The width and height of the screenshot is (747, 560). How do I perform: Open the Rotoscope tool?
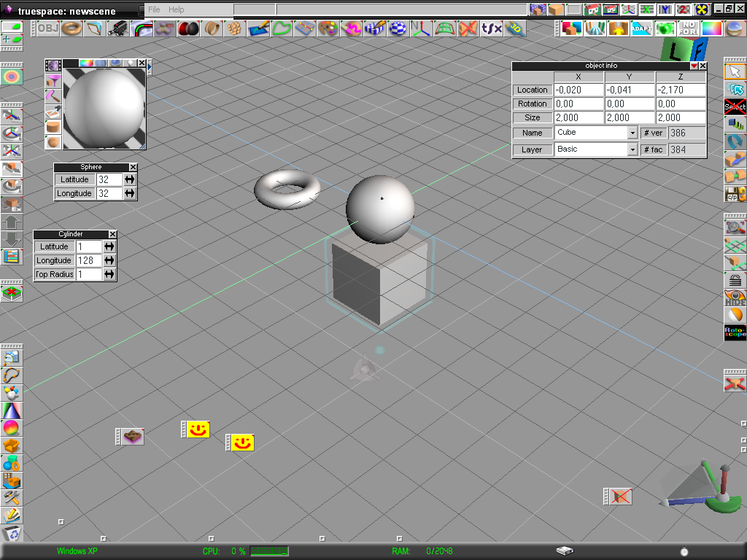[735, 332]
